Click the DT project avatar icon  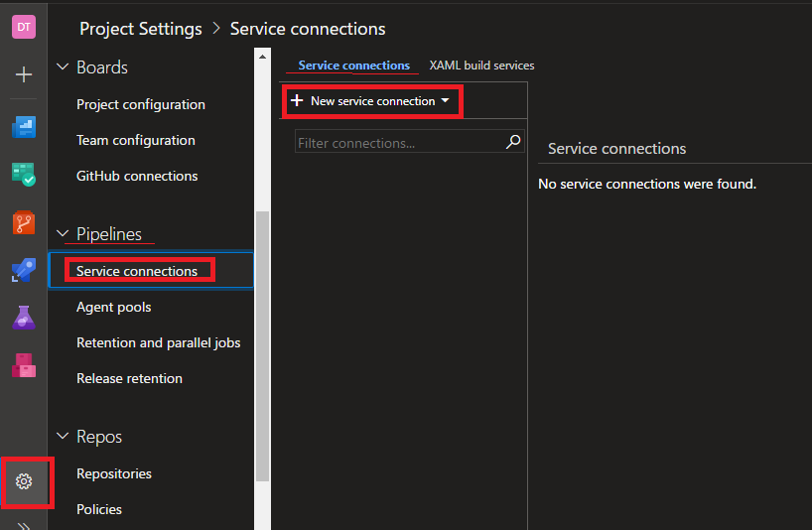click(24, 28)
